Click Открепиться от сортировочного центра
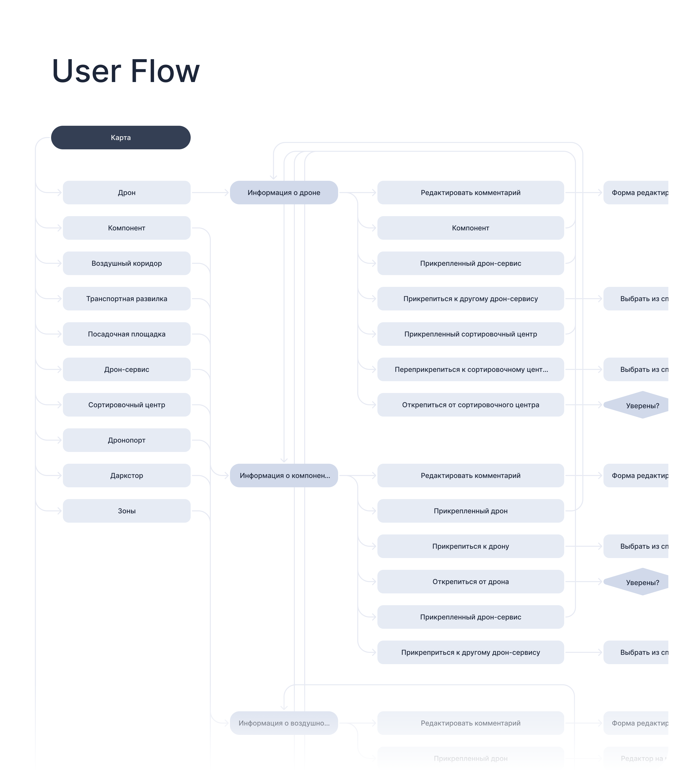This screenshot has height=784, width=688. coord(471,405)
